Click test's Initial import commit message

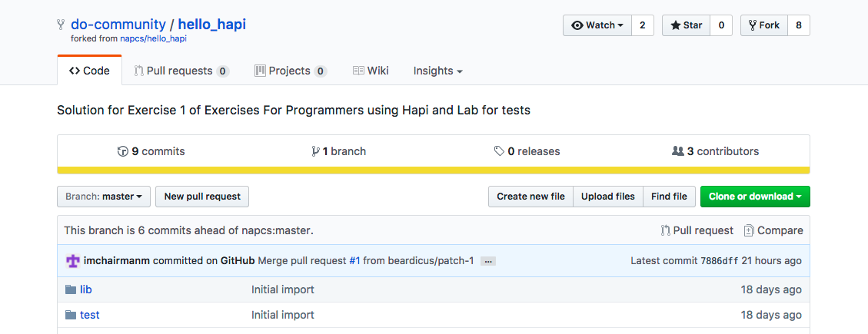click(x=283, y=315)
